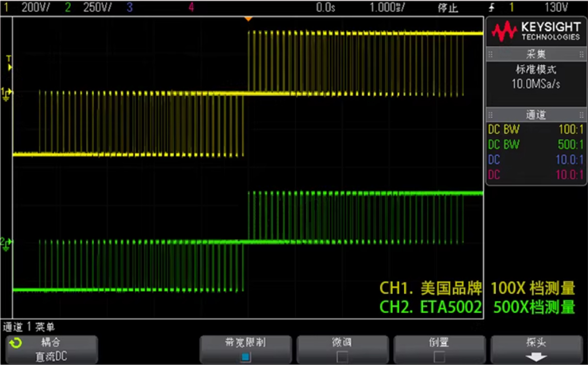Image resolution: width=588 pixels, height=365 pixels.
Task: Click the orange trigger position marker at top
Action: click(248, 19)
